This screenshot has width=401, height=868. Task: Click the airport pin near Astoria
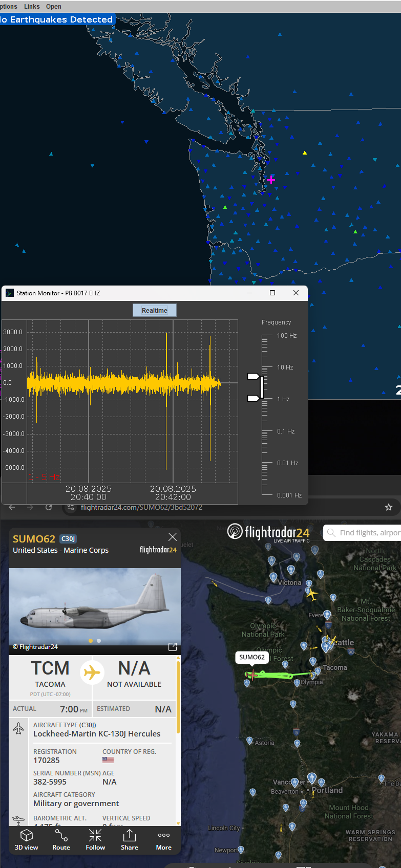coord(249,741)
